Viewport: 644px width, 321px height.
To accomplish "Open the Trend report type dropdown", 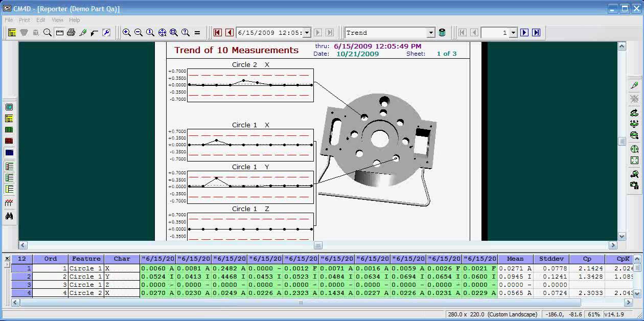I will 431,33.
